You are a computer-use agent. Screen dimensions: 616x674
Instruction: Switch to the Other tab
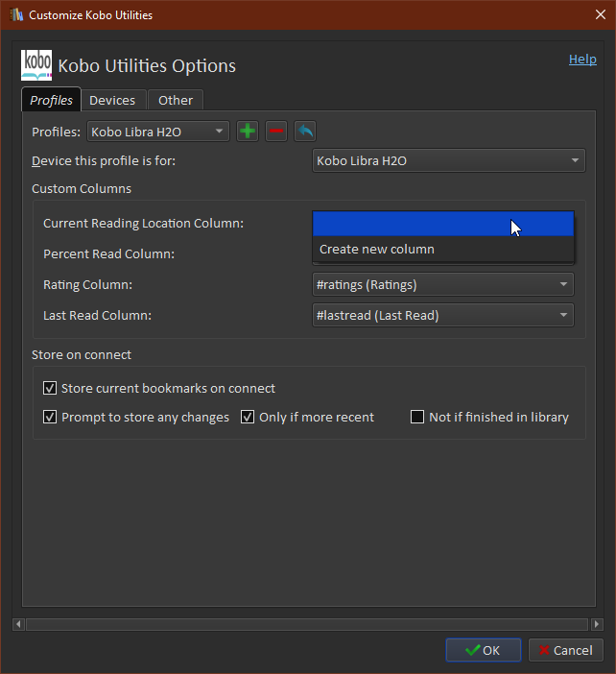coord(176,100)
